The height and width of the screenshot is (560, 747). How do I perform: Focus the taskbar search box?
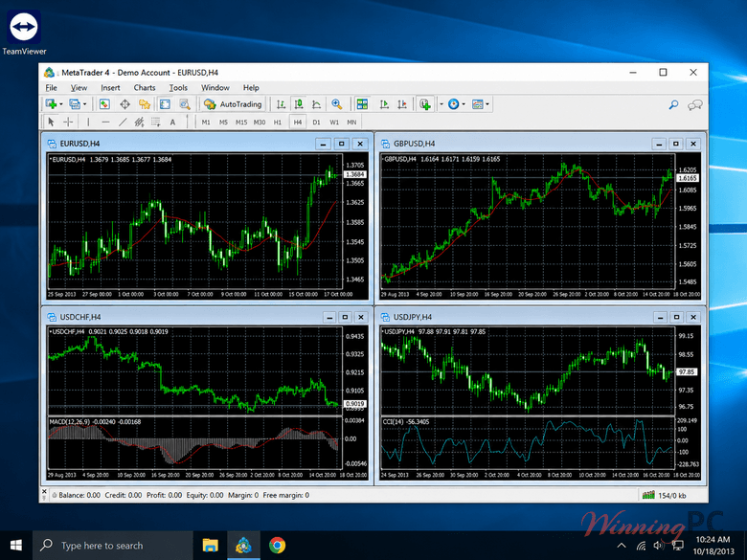click(112, 546)
